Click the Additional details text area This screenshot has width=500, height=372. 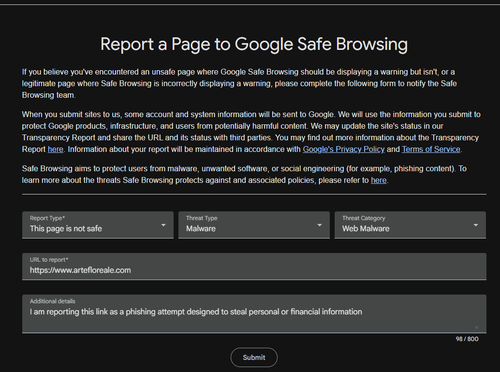tap(254, 314)
